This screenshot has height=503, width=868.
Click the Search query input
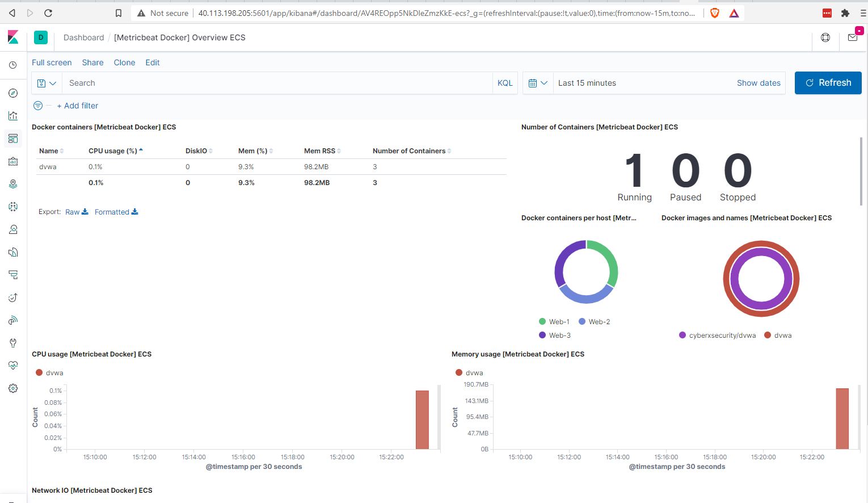pyautogui.click(x=277, y=83)
